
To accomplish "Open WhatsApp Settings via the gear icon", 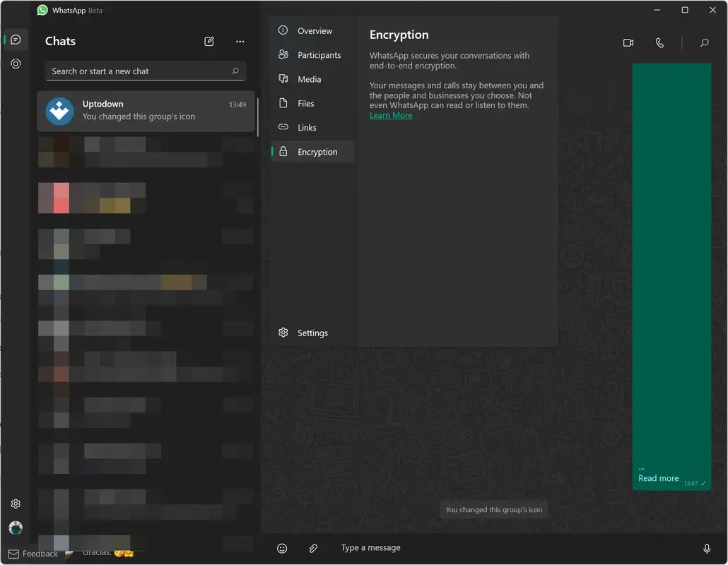I will coord(16,503).
